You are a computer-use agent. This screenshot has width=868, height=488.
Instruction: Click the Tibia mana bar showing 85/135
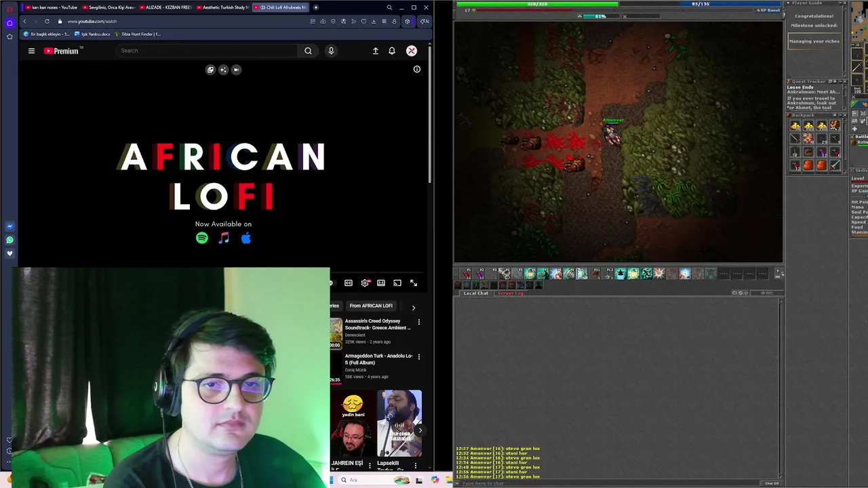point(701,4)
